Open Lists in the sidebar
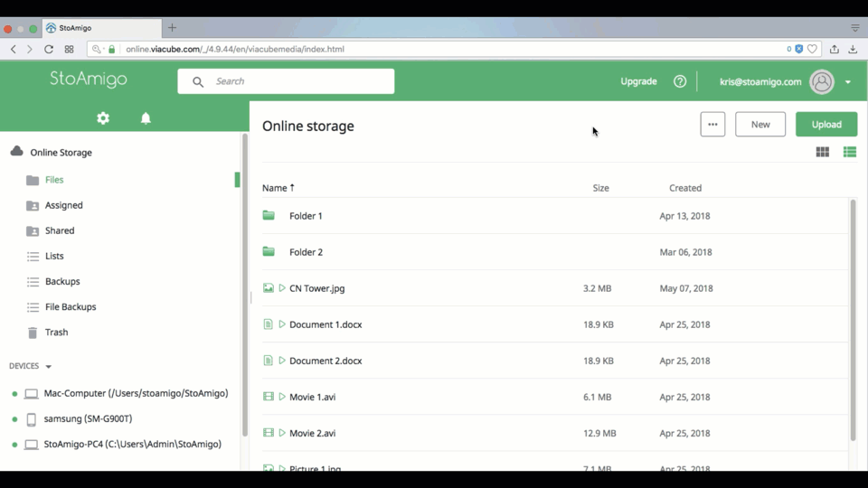 click(x=54, y=256)
